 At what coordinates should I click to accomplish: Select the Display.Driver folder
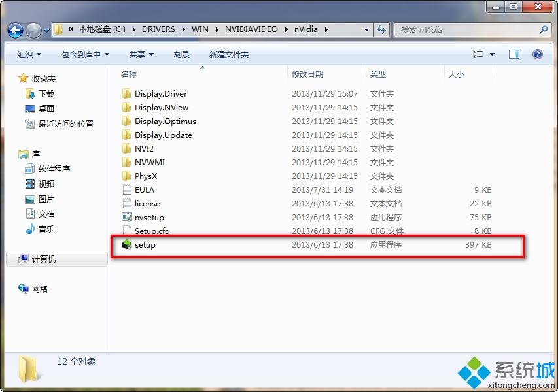pos(154,94)
